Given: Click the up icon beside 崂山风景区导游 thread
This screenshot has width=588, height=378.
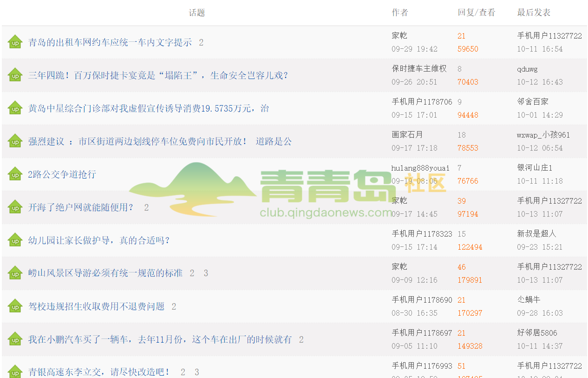Looking at the screenshot, I should point(15,273).
